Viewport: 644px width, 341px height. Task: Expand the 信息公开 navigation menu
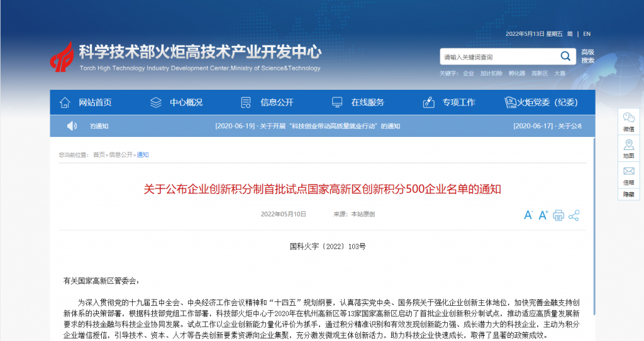click(x=267, y=102)
